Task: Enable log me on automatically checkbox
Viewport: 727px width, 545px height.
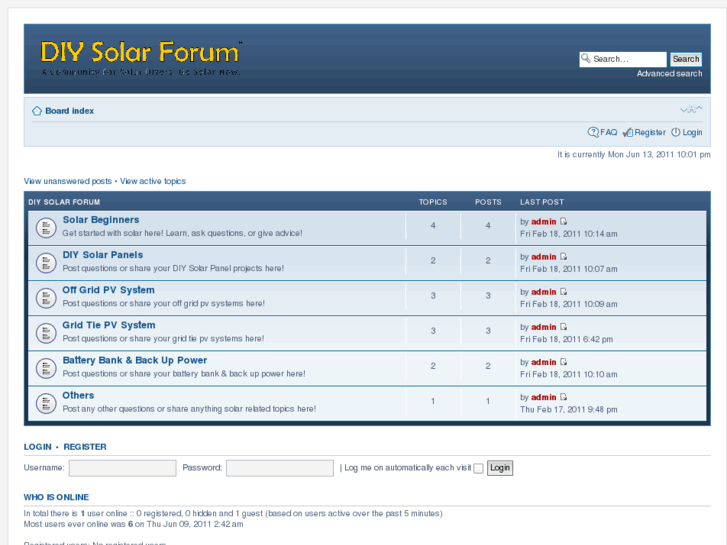Action: (478, 468)
